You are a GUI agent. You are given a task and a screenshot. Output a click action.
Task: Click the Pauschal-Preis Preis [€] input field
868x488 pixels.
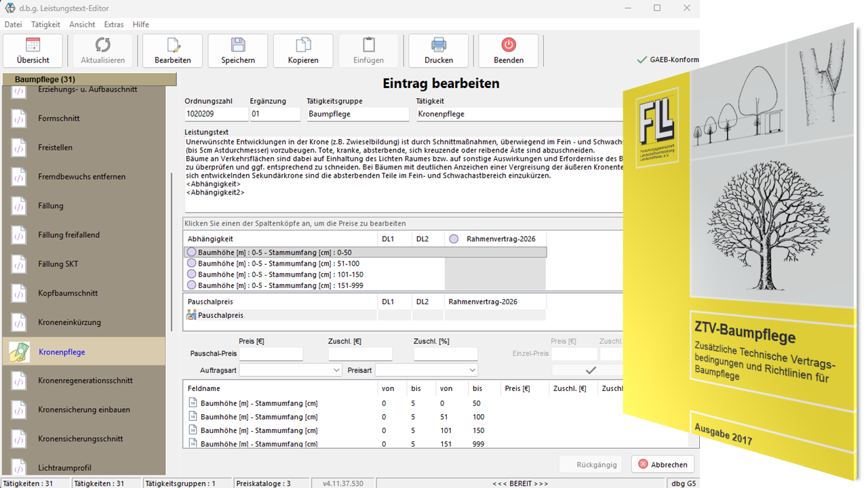(x=271, y=354)
